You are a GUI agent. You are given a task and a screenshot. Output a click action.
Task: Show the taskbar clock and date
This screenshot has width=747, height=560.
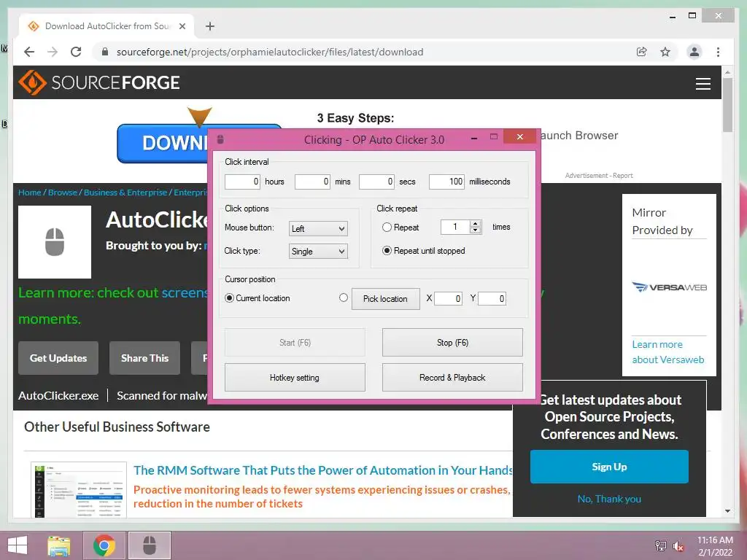[x=715, y=546]
